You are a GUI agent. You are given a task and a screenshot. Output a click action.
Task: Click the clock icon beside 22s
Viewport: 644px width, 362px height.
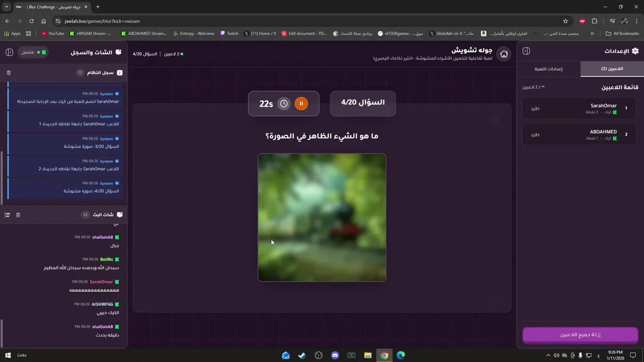(x=284, y=104)
